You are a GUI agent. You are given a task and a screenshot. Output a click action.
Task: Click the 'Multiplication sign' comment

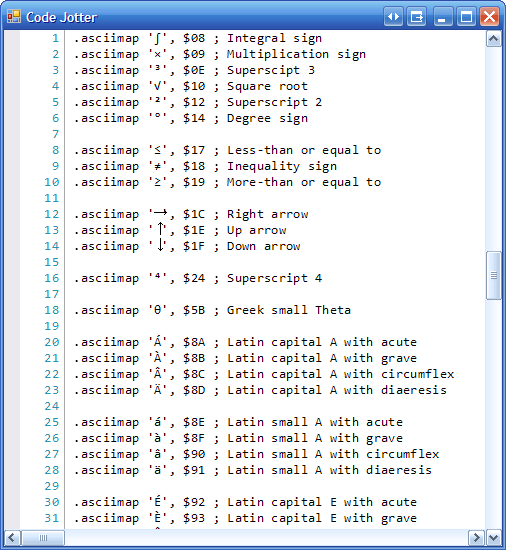pyautogui.click(x=296, y=54)
